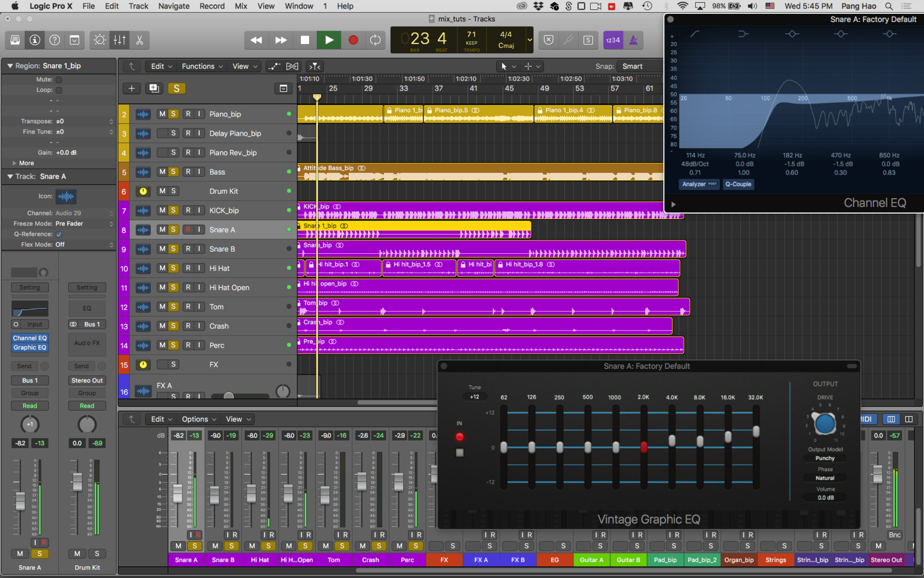Toggle the 1234 Count-in button
The image size is (924, 578).
click(x=613, y=40)
